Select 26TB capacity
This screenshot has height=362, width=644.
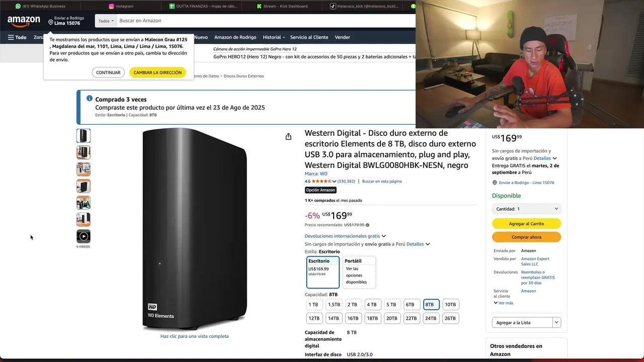[x=450, y=318]
